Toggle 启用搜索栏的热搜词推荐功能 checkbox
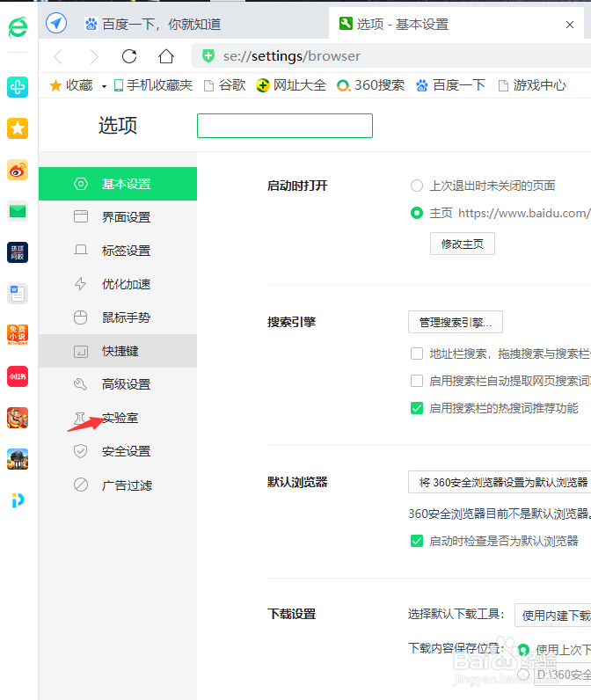Screen dimensions: 591x700 tap(417, 408)
